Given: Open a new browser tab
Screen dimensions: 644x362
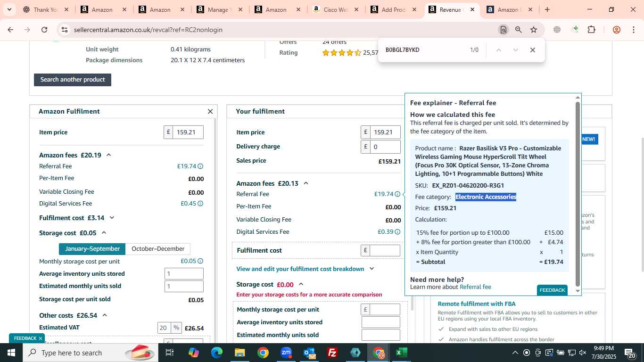Looking at the screenshot, I should 547,9.
